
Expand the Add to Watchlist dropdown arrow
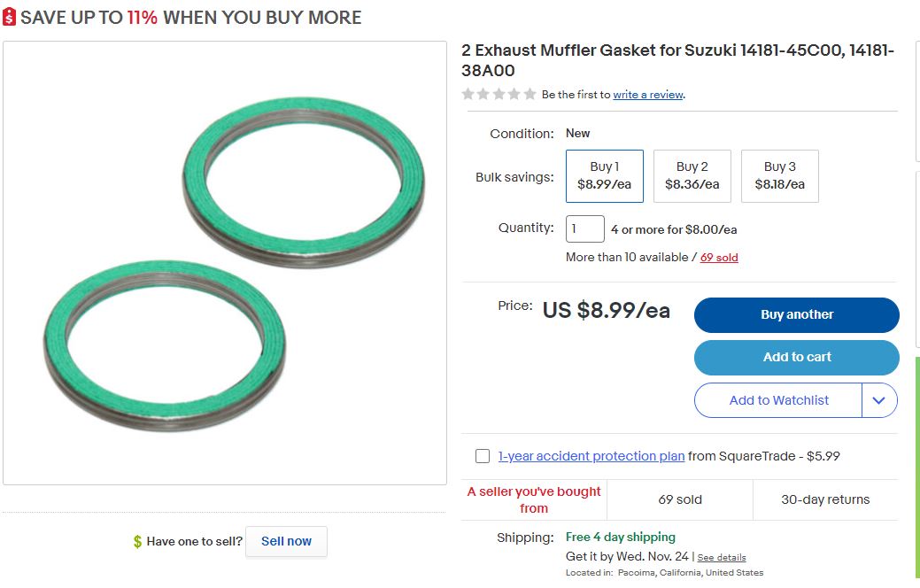click(x=878, y=400)
